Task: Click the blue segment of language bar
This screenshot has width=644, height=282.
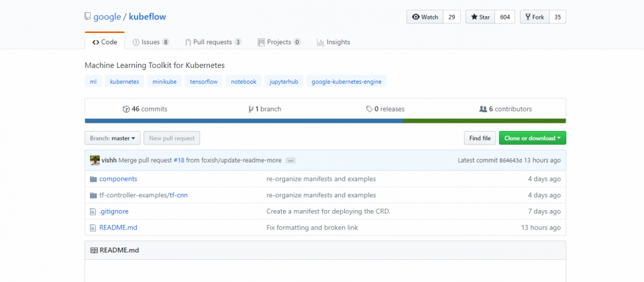Action: click(244, 121)
